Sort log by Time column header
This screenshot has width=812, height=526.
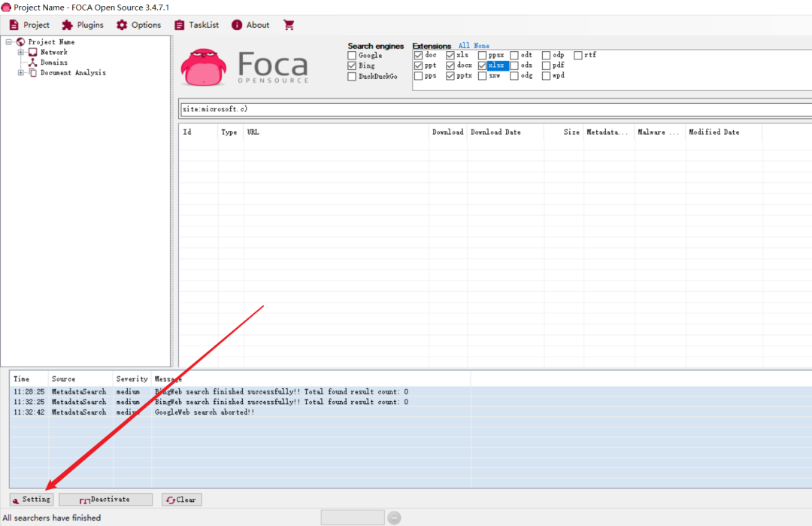click(x=29, y=379)
